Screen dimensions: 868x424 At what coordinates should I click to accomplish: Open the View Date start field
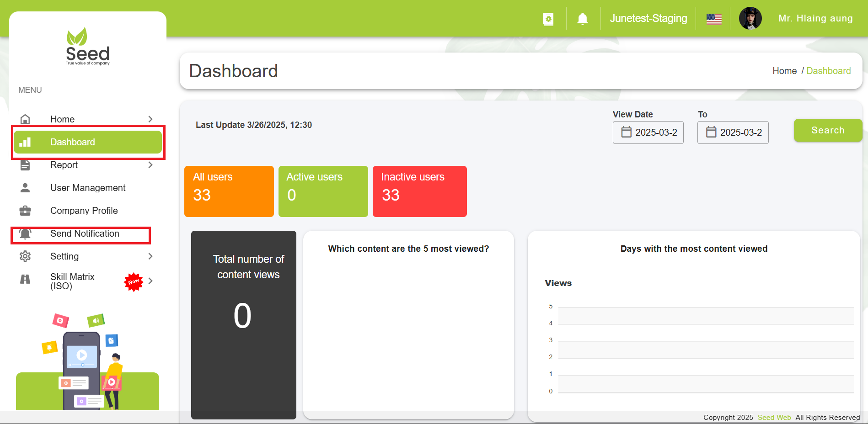click(648, 132)
